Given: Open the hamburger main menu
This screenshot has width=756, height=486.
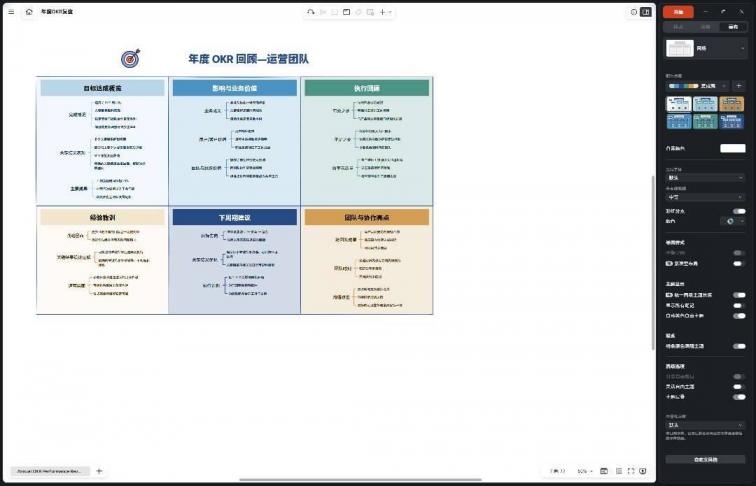Looking at the screenshot, I should click(11, 12).
